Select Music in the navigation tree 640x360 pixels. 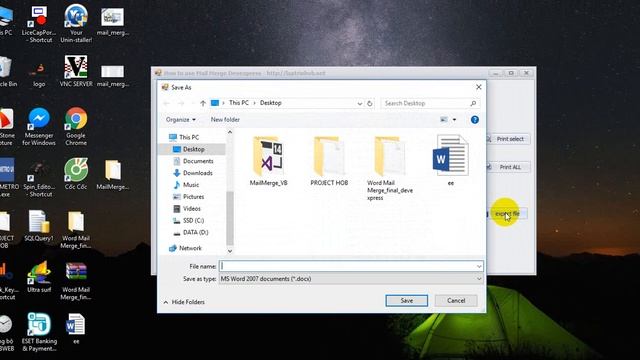(191, 185)
